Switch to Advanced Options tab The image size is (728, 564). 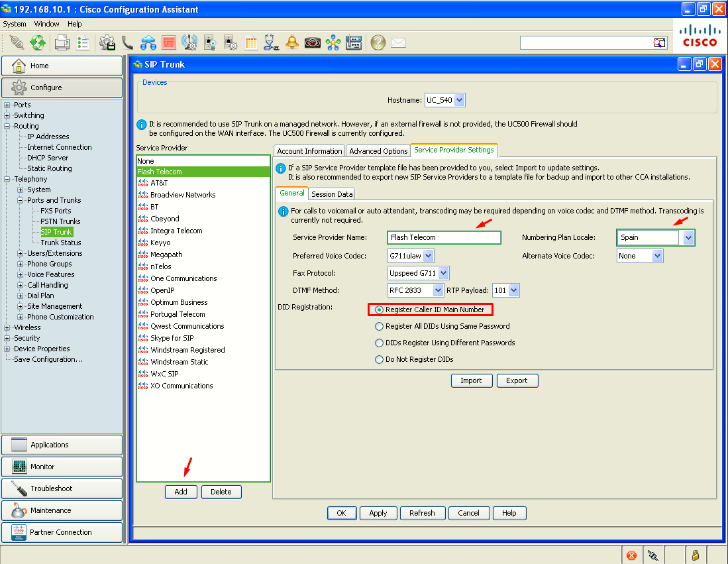[378, 151]
